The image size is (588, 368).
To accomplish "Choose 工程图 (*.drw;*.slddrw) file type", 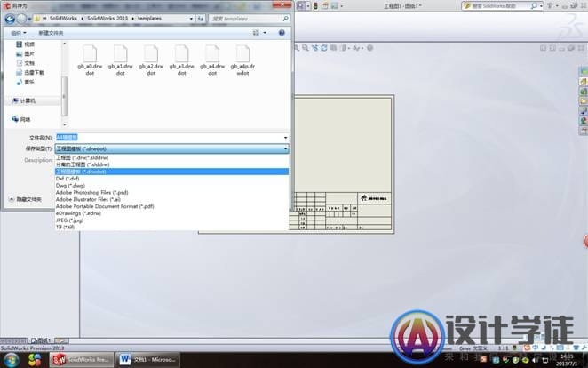I will [x=171, y=158].
